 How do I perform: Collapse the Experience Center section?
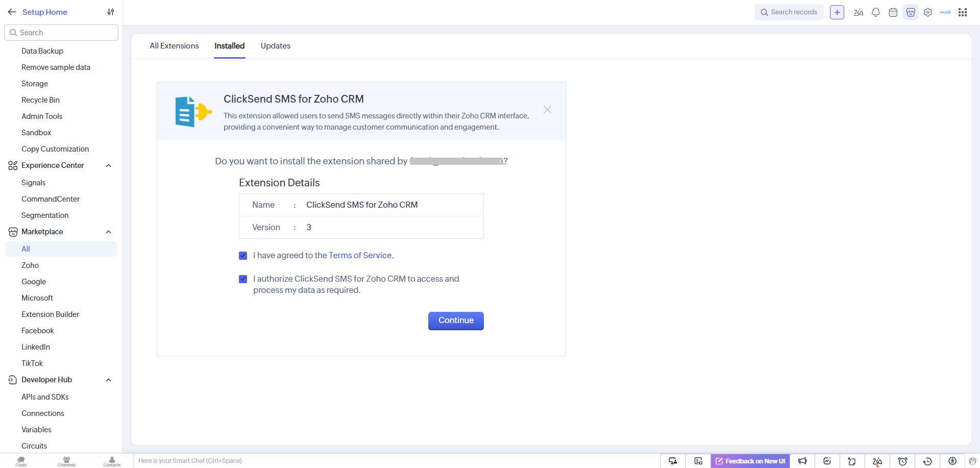tap(108, 165)
